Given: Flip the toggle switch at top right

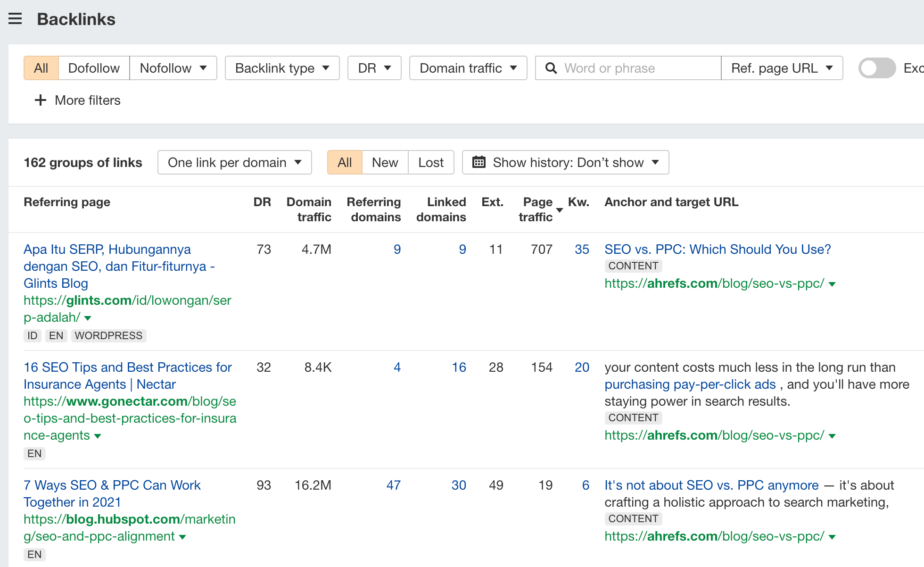Looking at the screenshot, I should [x=876, y=68].
